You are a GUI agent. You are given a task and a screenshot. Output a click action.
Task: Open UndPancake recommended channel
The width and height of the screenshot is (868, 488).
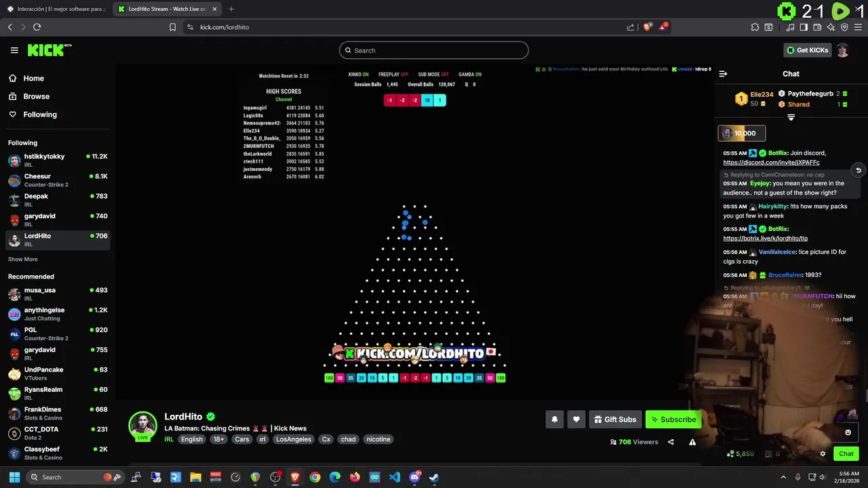(58, 373)
